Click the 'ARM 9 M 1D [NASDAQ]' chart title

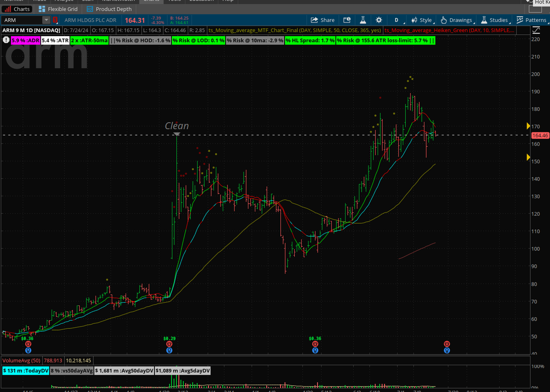coord(31,30)
